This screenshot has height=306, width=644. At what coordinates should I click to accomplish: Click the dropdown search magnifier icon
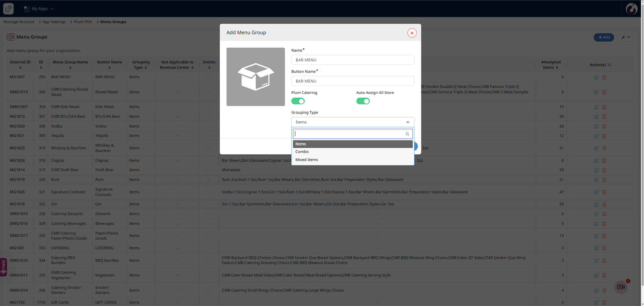tap(407, 134)
